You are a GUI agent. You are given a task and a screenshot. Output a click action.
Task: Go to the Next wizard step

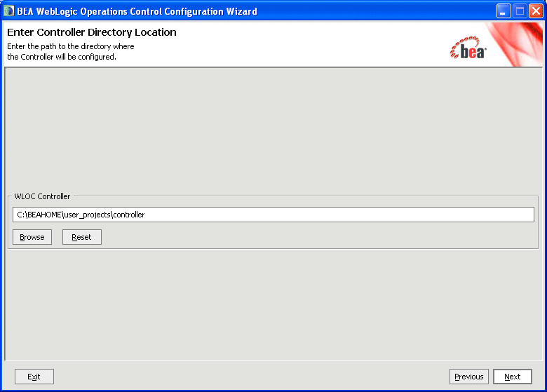click(x=513, y=377)
